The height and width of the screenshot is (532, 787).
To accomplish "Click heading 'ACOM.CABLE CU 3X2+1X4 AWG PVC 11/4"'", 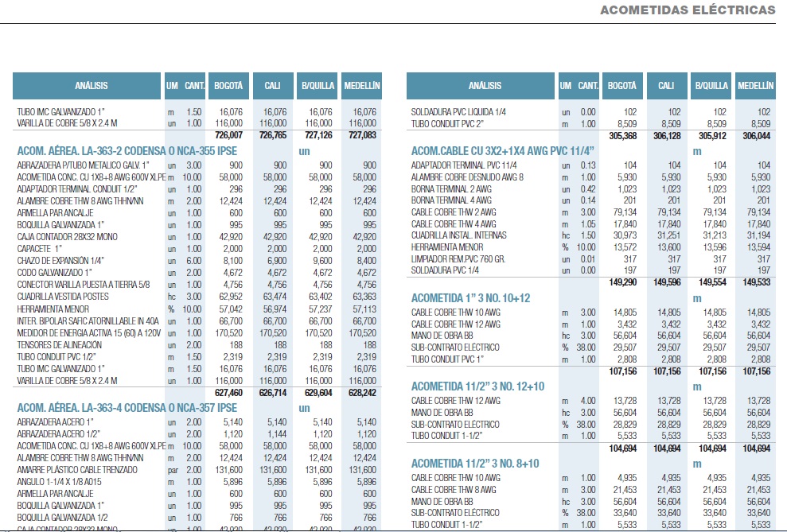I will click(x=502, y=151).
